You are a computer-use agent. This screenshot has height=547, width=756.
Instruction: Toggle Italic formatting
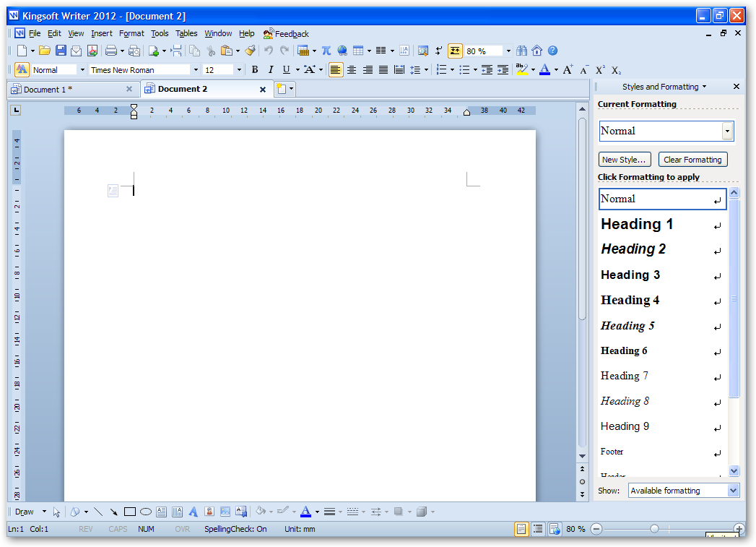tap(271, 69)
